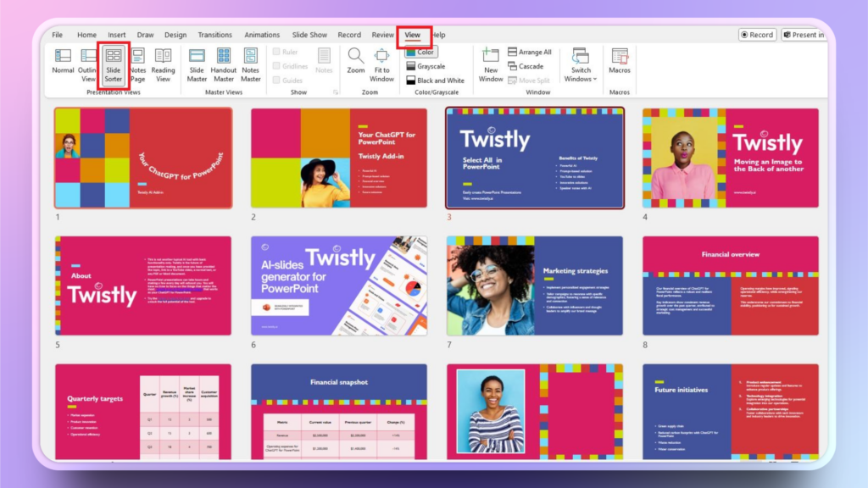Select slide 4 Moving an Image
Image resolution: width=868 pixels, height=488 pixels.
(x=731, y=158)
